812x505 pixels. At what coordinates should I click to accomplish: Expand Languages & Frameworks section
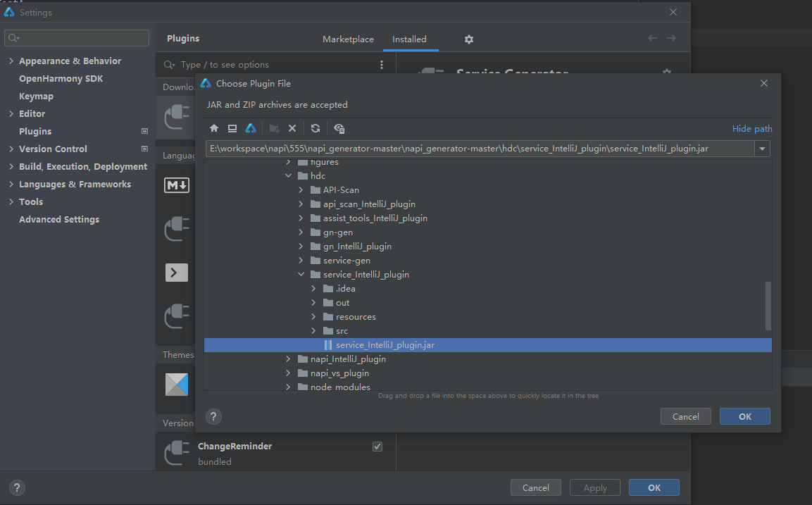click(11, 185)
